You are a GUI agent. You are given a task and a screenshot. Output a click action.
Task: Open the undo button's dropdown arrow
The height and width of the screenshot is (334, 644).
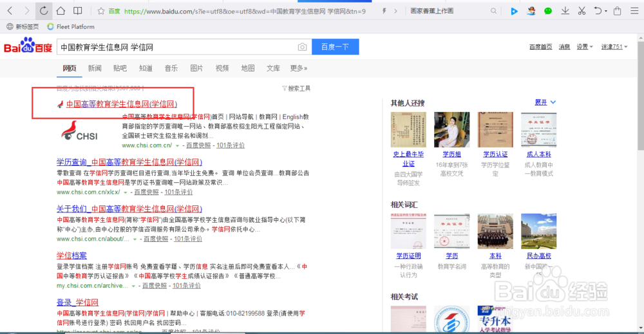pos(606,12)
